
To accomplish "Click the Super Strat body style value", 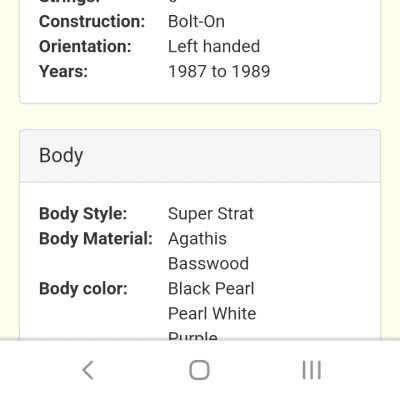I will [211, 214].
